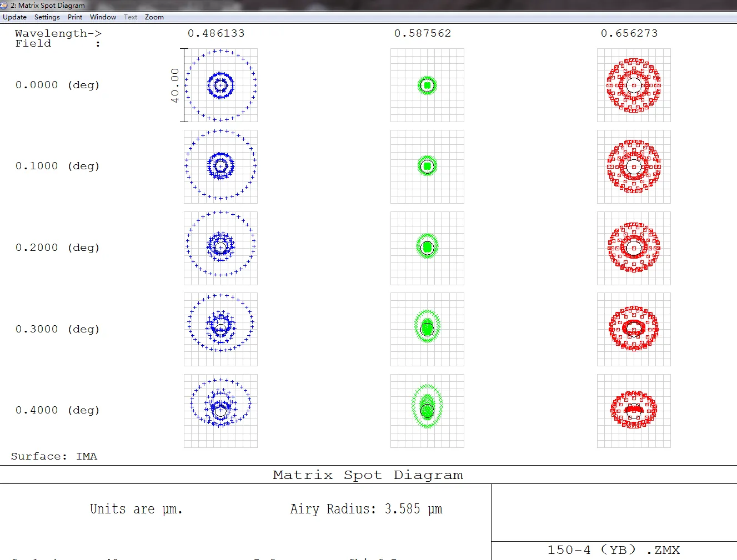This screenshot has width=737, height=560.
Task: Open the Zoom menu
Action: click(154, 17)
